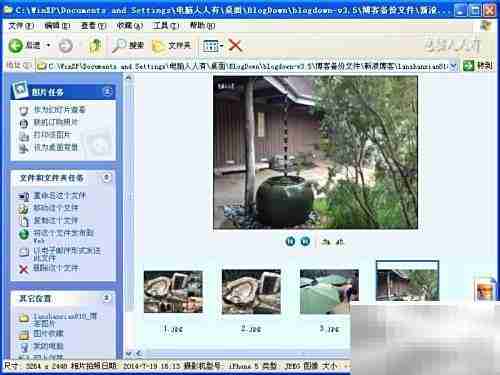Open the 编辑(E) menu
500x375 pixels.
(x=57, y=26)
